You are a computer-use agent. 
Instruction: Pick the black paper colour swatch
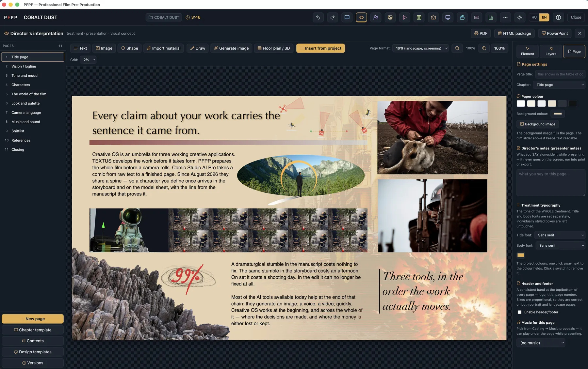(x=573, y=103)
